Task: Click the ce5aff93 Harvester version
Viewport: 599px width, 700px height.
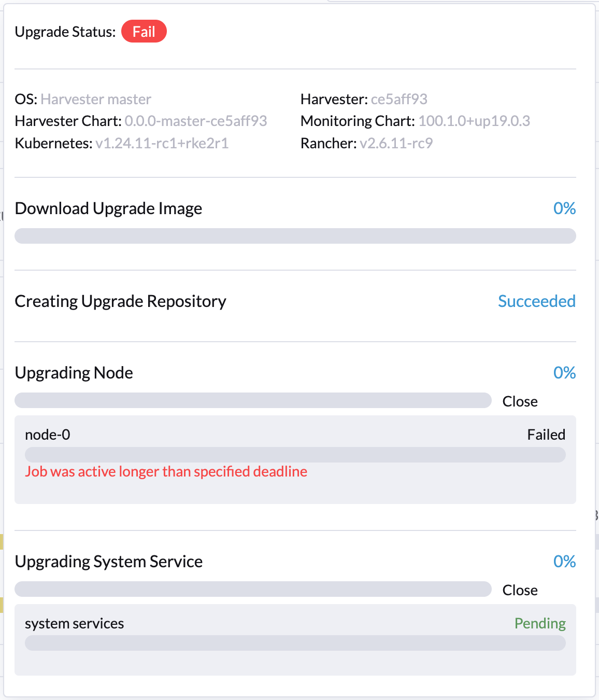Action: (x=399, y=99)
